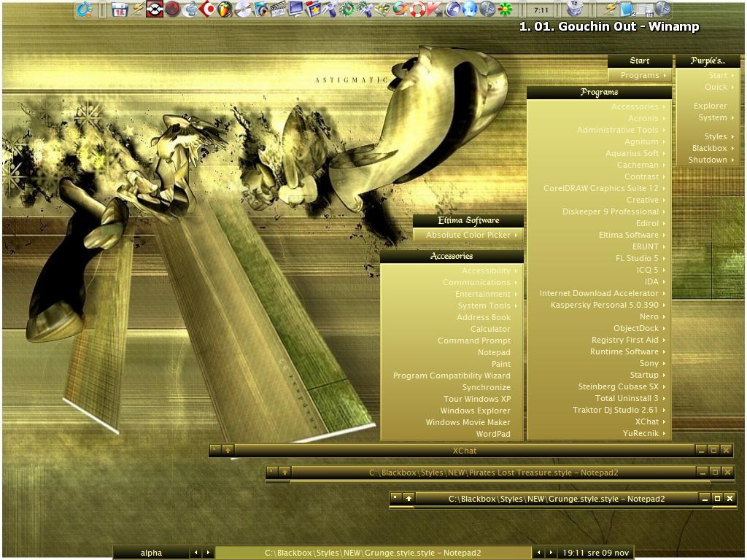The image size is (747, 560).
Task: Switch to previous workspace using left arrow
Action: pyautogui.click(x=196, y=553)
